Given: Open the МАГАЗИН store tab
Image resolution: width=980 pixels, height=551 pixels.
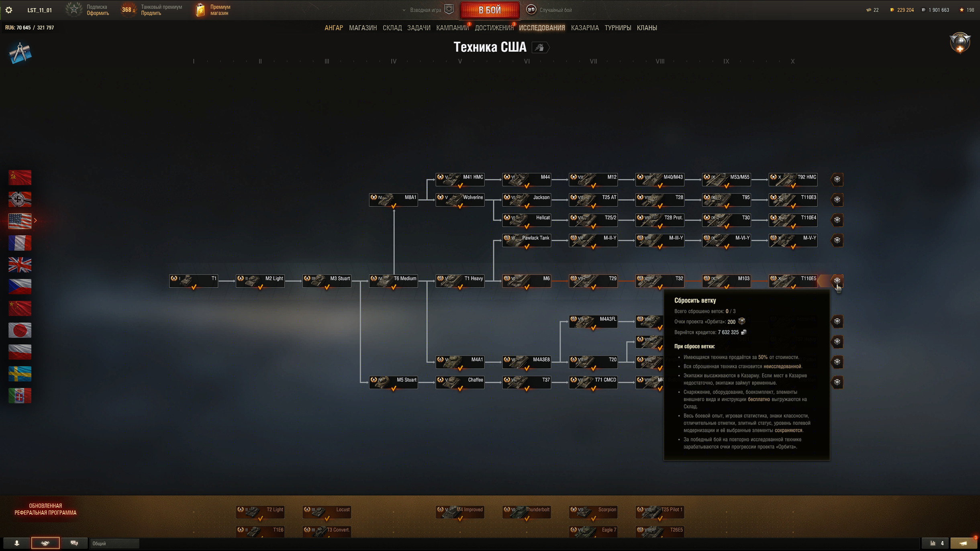Looking at the screenshot, I should pos(361,28).
